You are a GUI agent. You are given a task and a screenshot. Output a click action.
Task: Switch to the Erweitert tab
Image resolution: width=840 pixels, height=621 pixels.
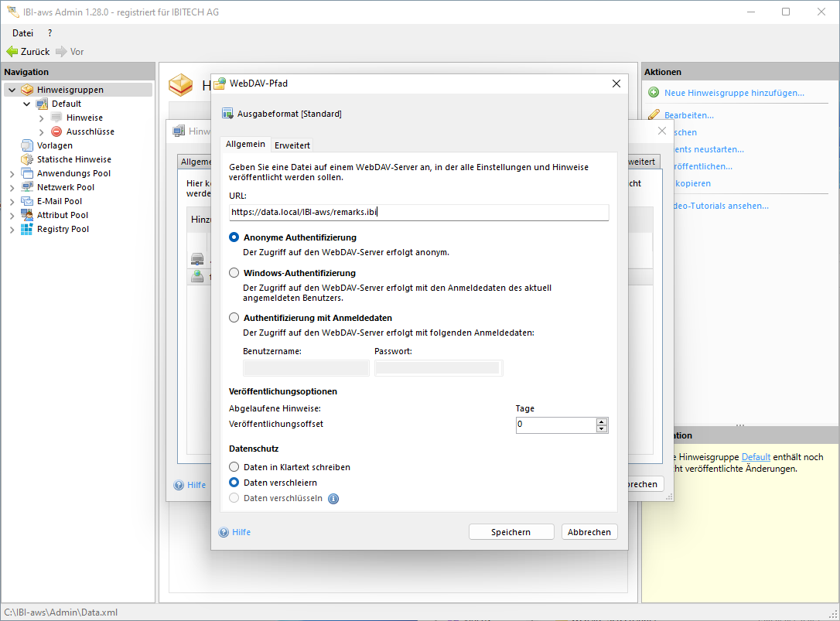click(292, 145)
